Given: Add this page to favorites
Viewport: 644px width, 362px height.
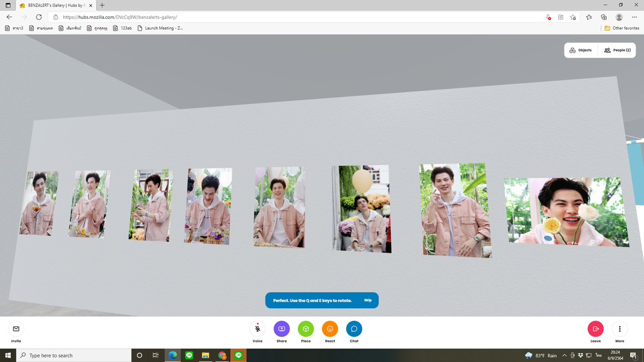Looking at the screenshot, I should [x=573, y=17].
